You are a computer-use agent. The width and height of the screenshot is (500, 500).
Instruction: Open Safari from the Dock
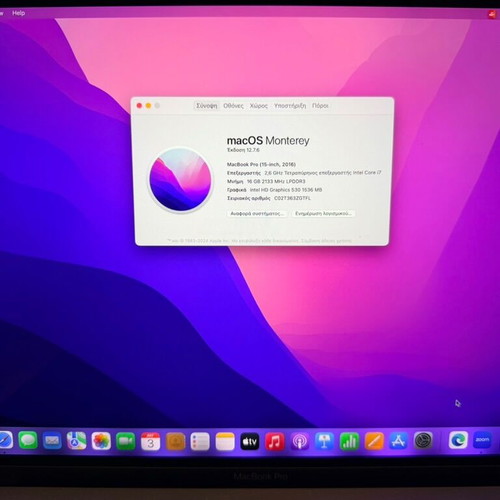(x=5, y=441)
